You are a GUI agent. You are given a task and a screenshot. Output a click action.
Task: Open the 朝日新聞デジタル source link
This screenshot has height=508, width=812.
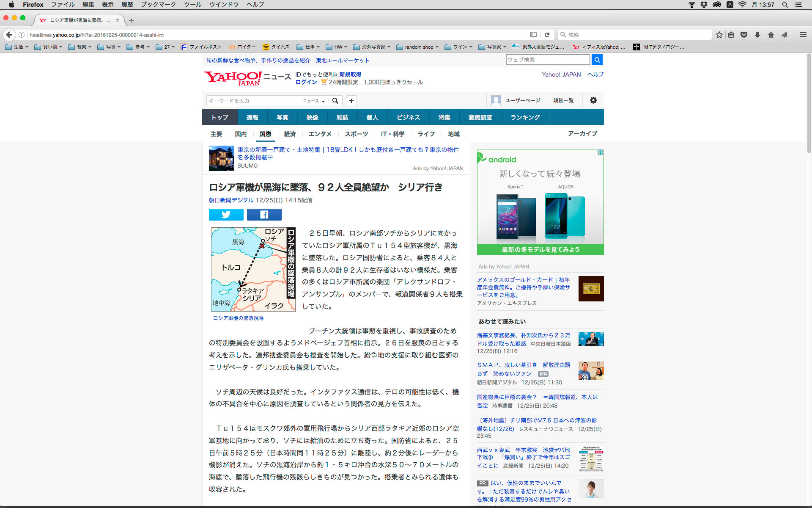coord(231,200)
